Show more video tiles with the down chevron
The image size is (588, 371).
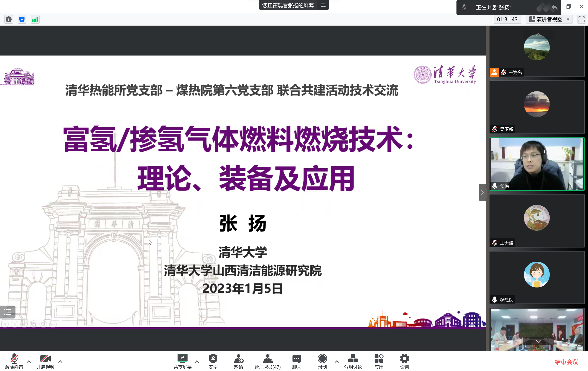(538, 341)
